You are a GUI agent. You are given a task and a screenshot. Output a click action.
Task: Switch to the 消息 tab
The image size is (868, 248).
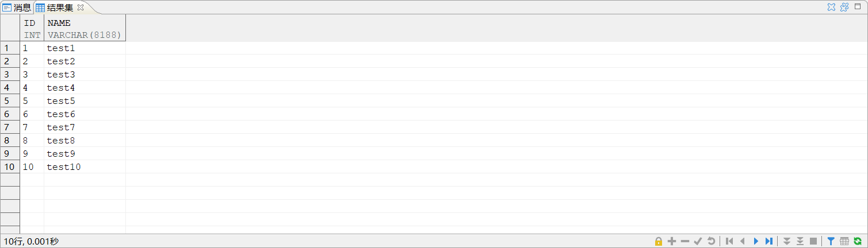(17, 7)
